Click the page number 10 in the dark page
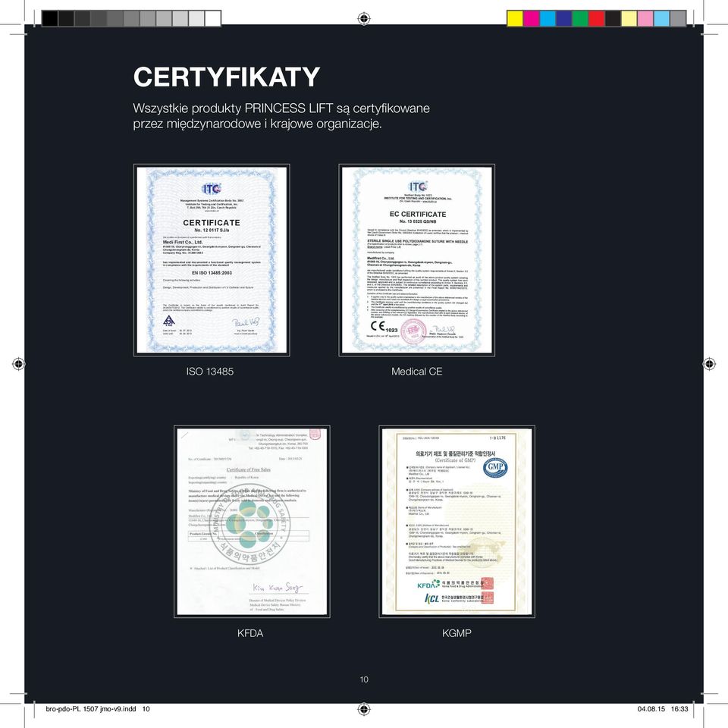The width and height of the screenshot is (728, 728). pyautogui.click(x=364, y=679)
